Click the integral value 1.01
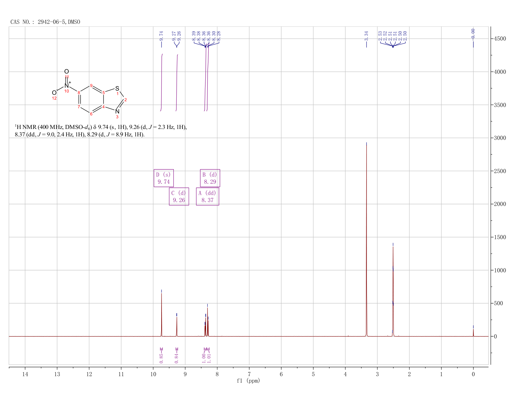This screenshot has height=411, width=532. pyautogui.click(x=209, y=358)
